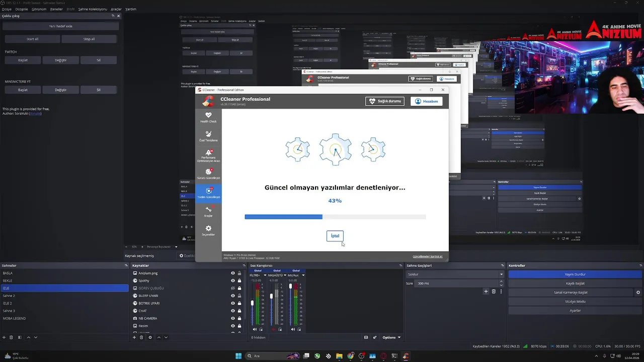Viewport: 644px width, 362px height.
Task: Open Paneller menu in OBS
Action: point(57,9)
